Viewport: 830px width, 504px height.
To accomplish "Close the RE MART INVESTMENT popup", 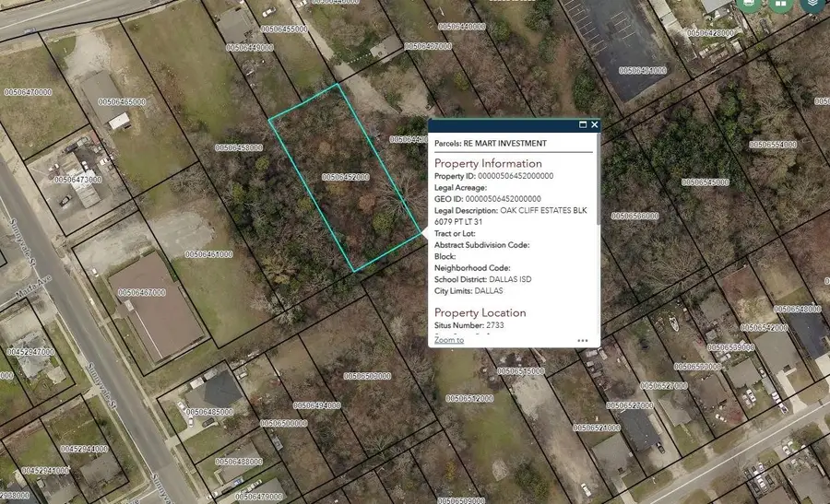I will pos(595,124).
